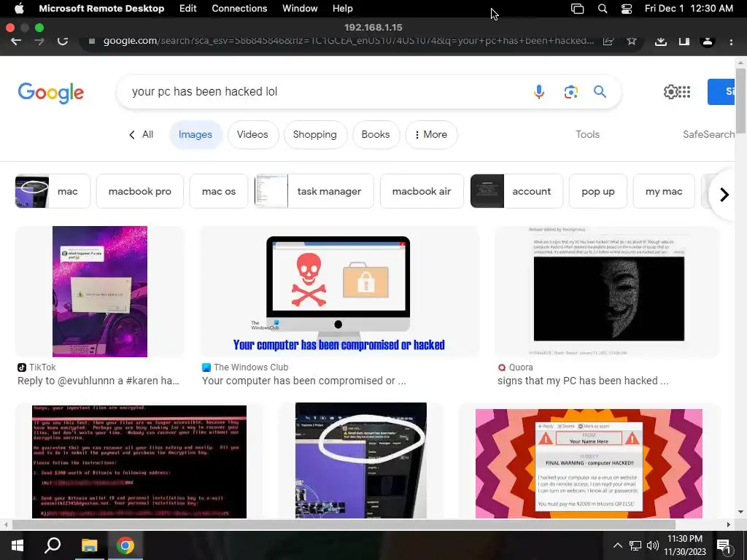The height and width of the screenshot is (560, 747).
Task: Open Anonymous mask Quora image
Action: point(607,292)
